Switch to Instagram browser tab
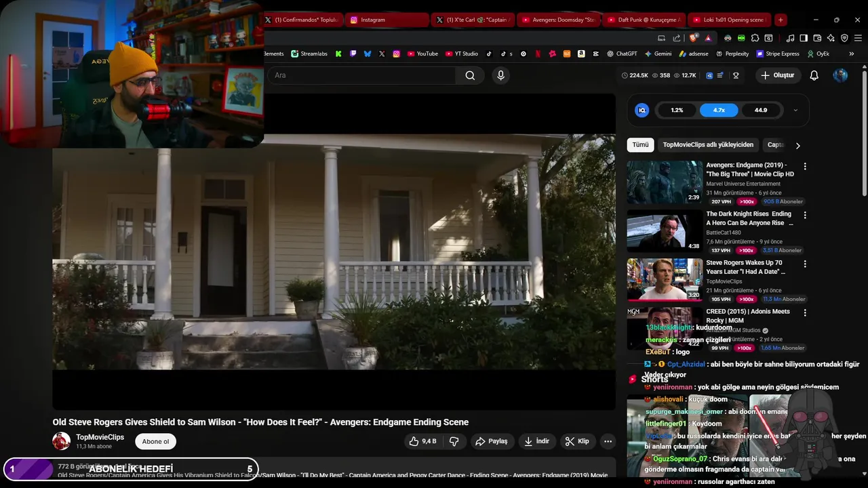This screenshot has width=868, height=488. coord(387,20)
